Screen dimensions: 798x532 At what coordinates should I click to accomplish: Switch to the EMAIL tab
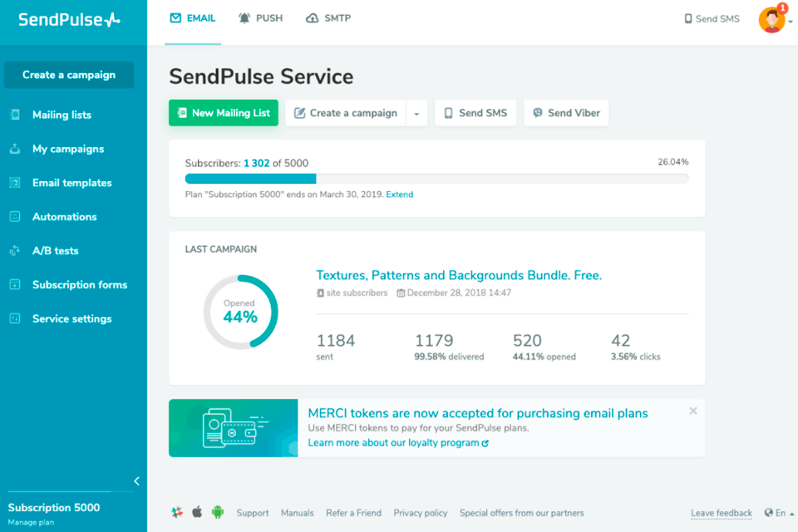click(193, 19)
